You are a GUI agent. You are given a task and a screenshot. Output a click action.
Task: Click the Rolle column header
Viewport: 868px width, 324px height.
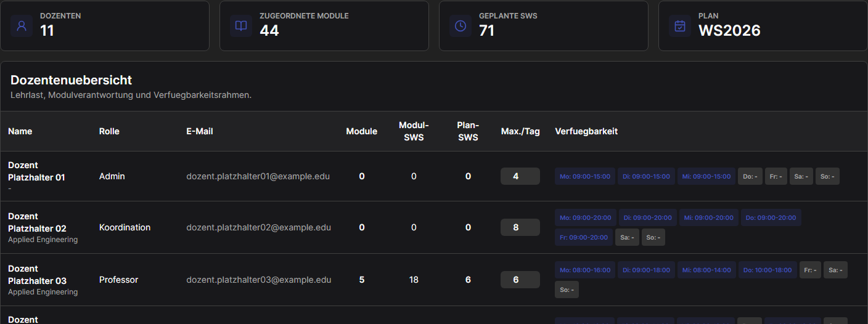pyautogui.click(x=109, y=131)
